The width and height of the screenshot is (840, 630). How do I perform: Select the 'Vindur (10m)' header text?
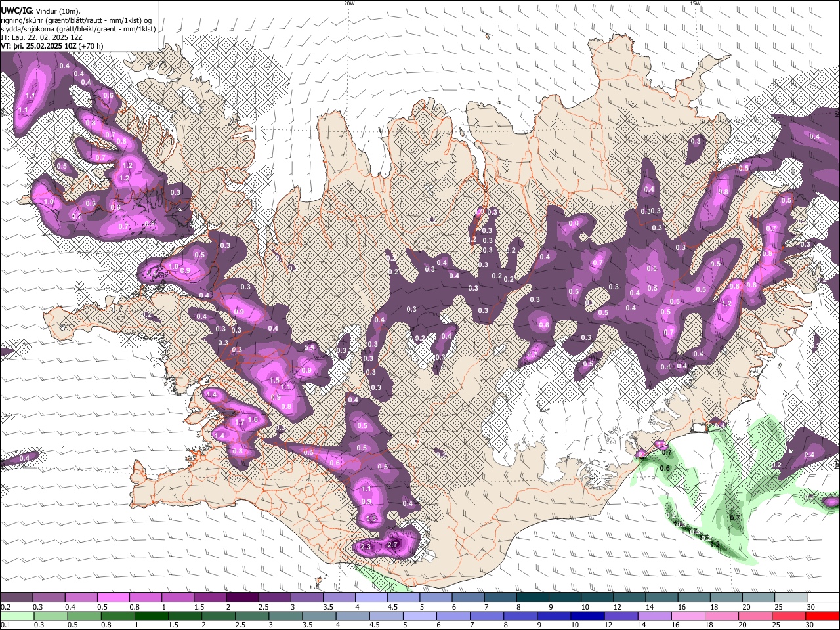58,11
